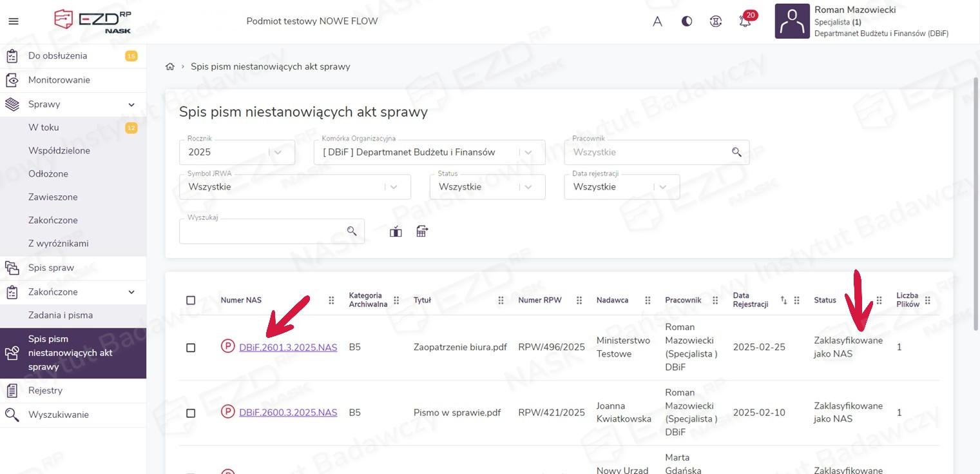Tick the select-all checkbox in table header

tap(191, 301)
